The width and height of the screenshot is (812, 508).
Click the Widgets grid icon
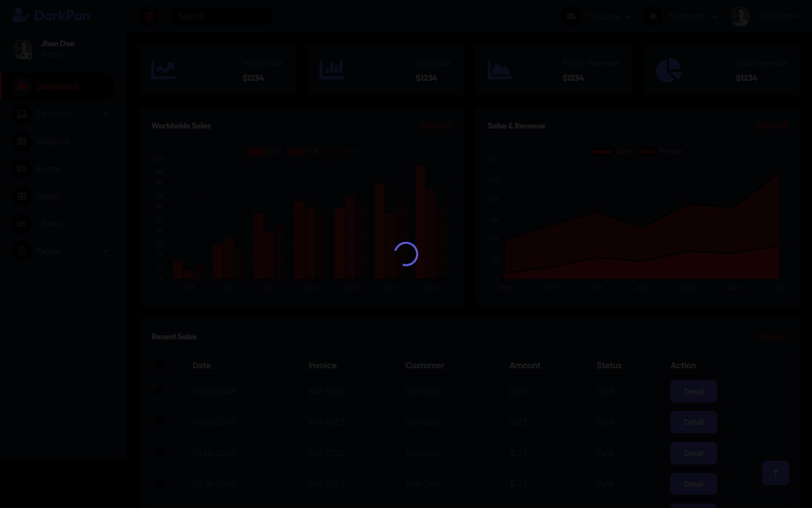pyautogui.click(x=22, y=141)
